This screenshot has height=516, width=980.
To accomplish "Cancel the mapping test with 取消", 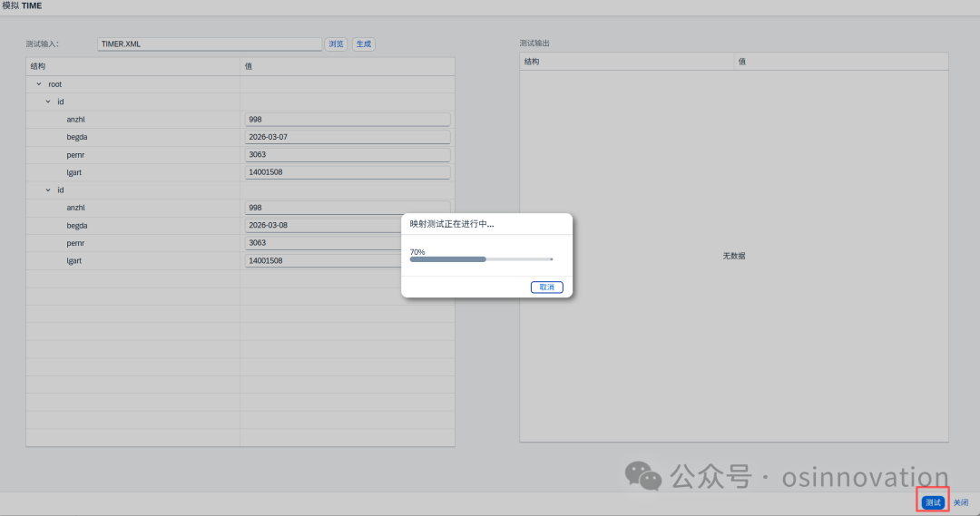I will 547,287.
